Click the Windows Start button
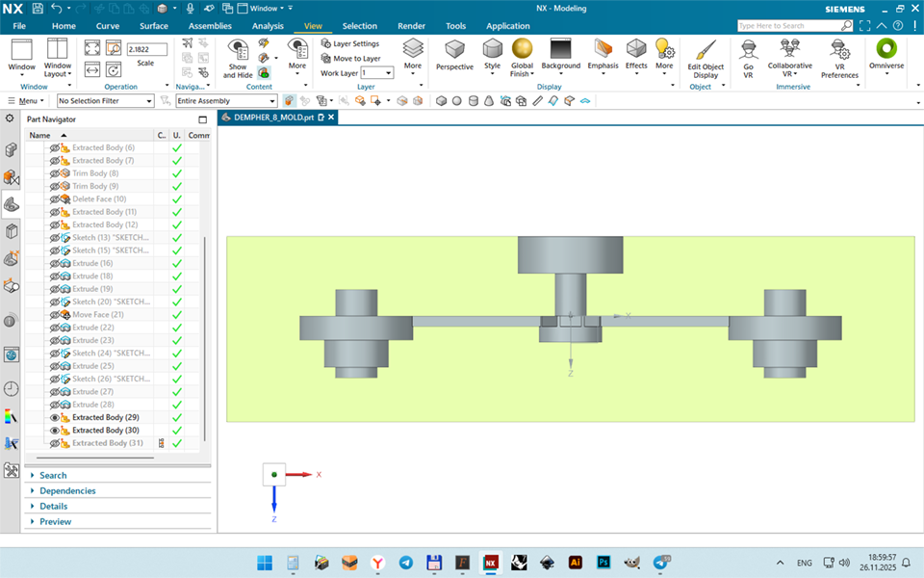This screenshot has height=578, width=924. (265, 563)
